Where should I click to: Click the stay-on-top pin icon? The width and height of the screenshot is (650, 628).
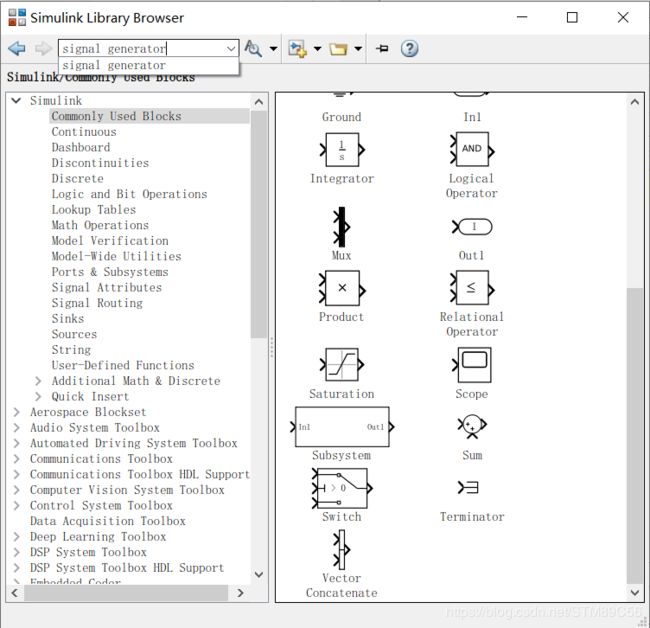[x=382, y=48]
